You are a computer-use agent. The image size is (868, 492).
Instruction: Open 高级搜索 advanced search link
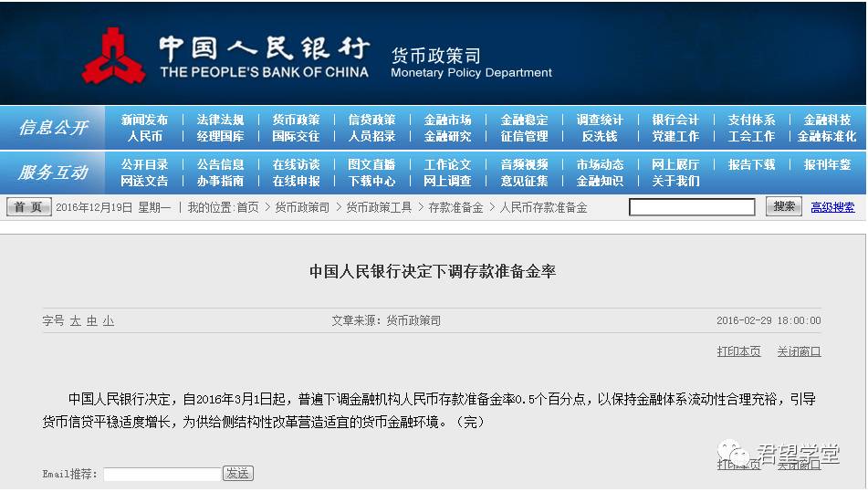(832, 207)
